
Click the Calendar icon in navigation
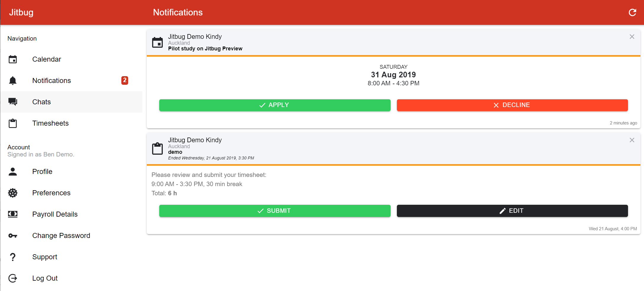[13, 59]
